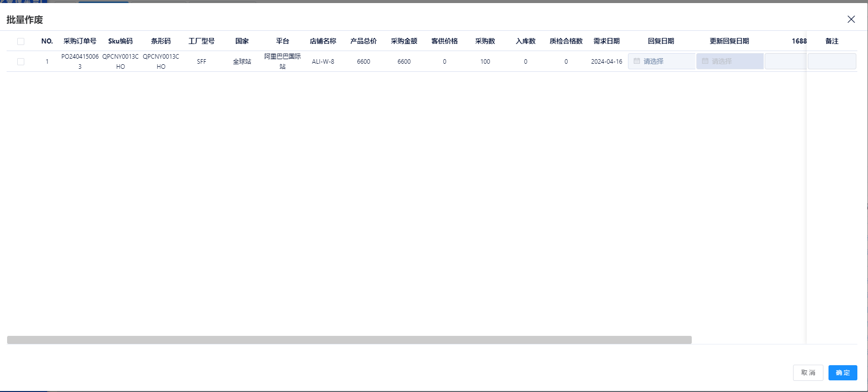
Task: Confirm with the 确定 button
Action: [843, 373]
